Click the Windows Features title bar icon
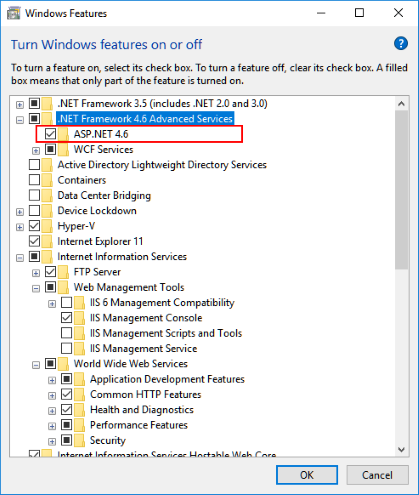 pyautogui.click(x=13, y=13)
